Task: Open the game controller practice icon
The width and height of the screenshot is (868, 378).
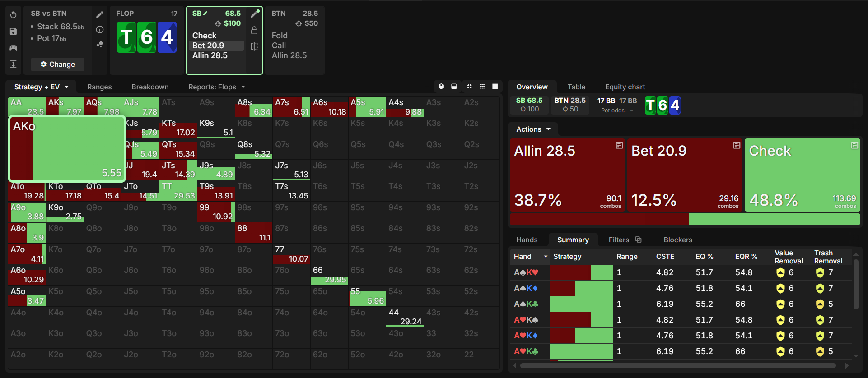Action: (x=14, y=48)
